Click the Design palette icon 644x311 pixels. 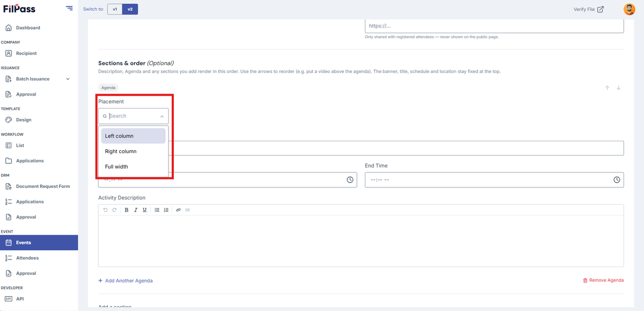click(9, 120)
